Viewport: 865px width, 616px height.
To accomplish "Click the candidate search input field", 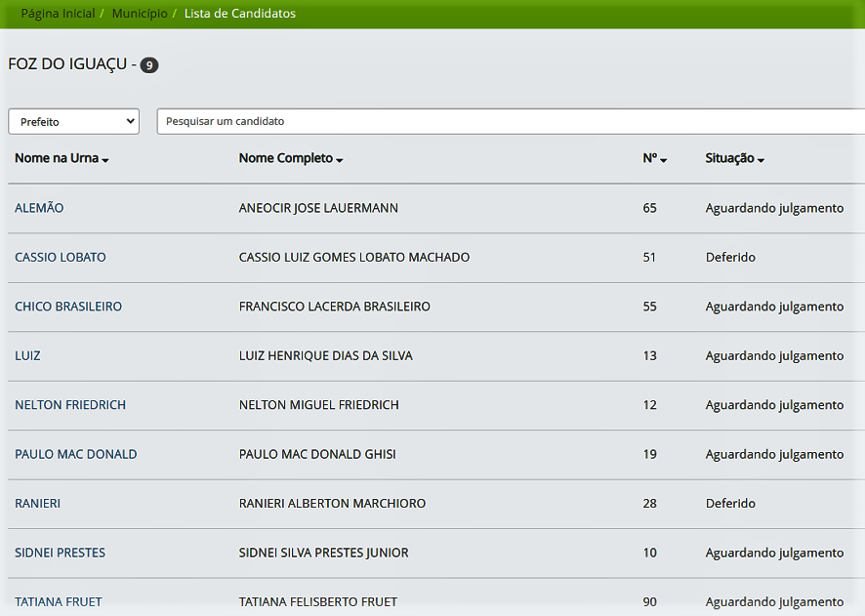I will pyautogui.click(x=508, y=121).
